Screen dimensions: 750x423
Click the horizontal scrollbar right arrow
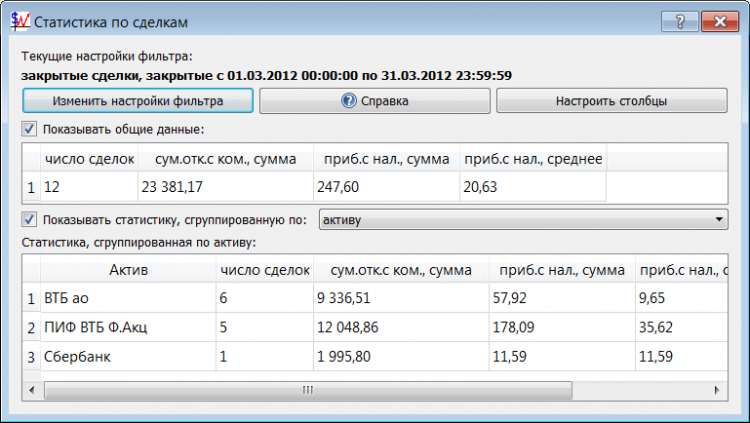coord(717,390)
